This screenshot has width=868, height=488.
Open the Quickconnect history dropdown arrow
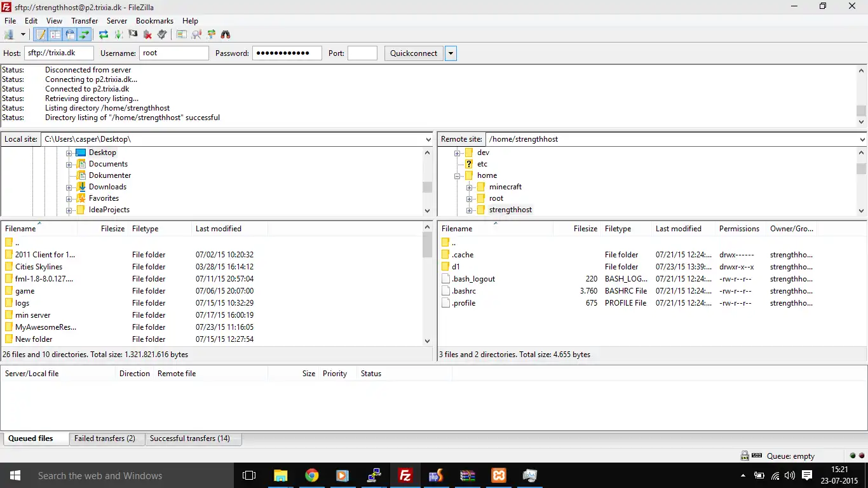pyautogui.click(x=451, y=53)
